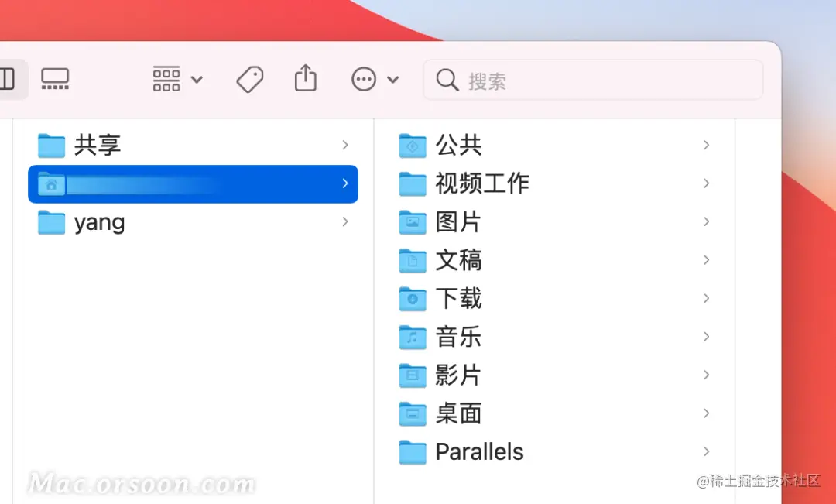Expand the 音乐 folder chevron

(706, 337)
